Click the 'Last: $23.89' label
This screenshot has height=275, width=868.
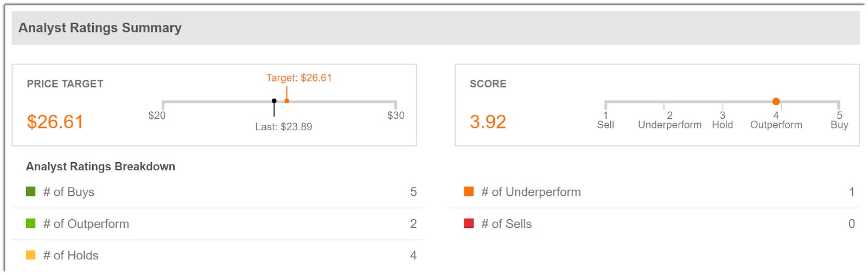click(x=284, y=127)
